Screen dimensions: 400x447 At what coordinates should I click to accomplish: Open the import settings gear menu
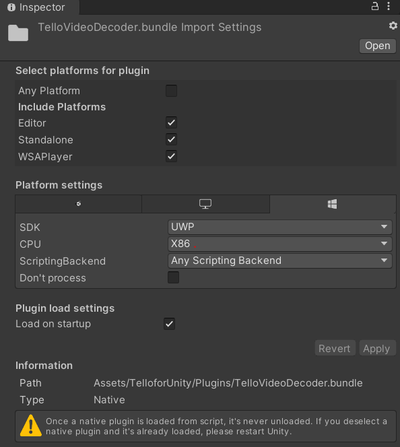(393, 26)
